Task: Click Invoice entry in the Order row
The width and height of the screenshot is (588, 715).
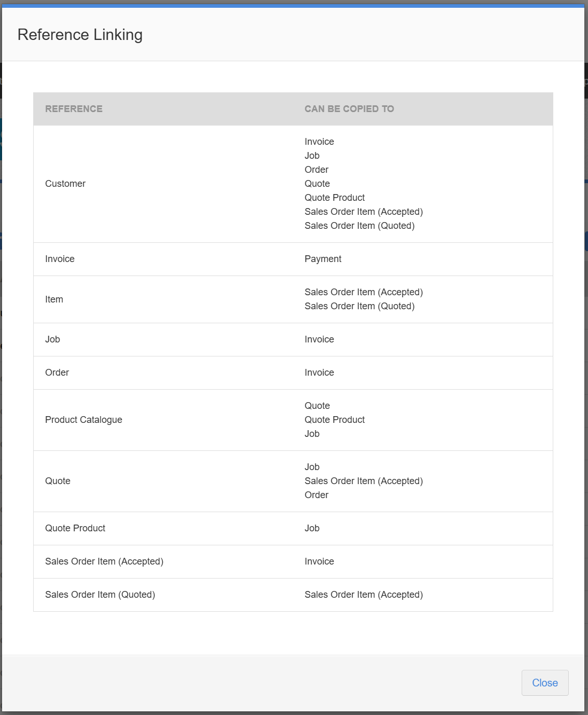Action: pos(319,373)
